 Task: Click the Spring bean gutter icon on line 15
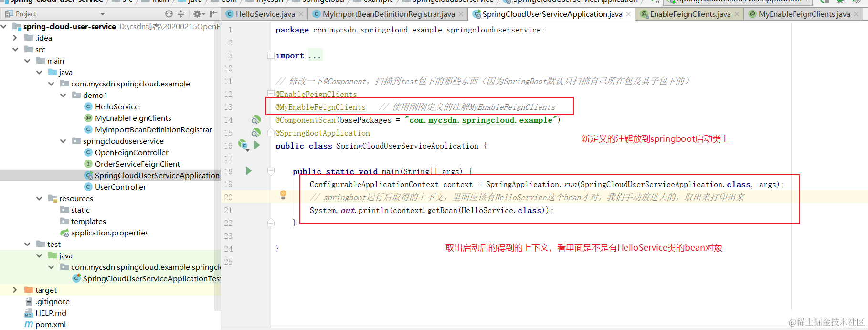(256, 132)
